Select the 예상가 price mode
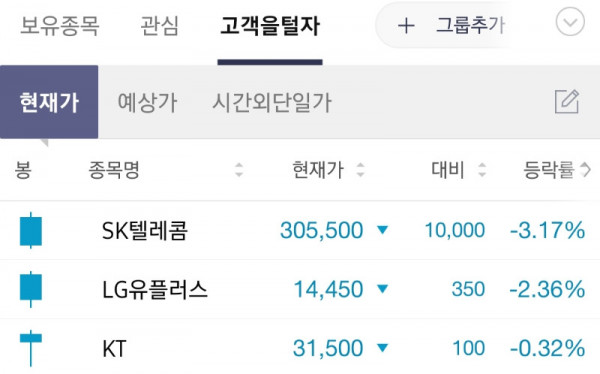This screenshot has height=374, width=600. [147, 102]
